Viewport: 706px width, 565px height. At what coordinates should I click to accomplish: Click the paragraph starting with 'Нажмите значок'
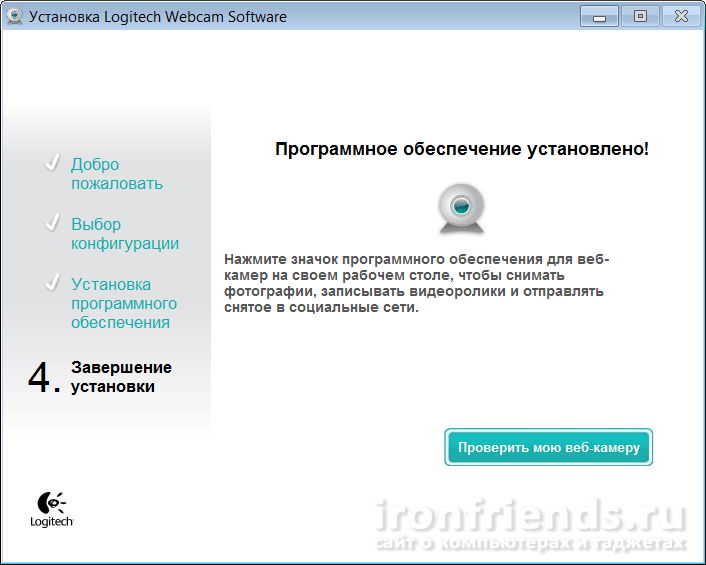416,283
